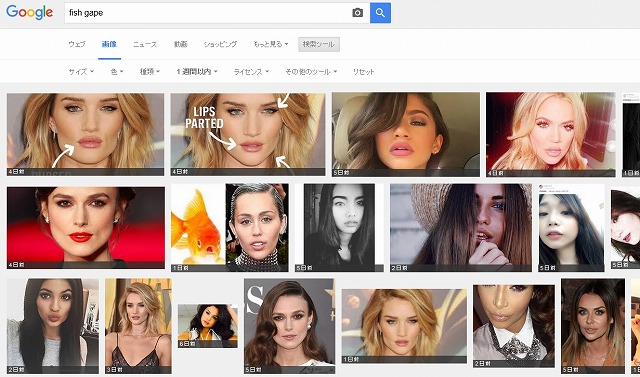Open the 色 filter dropdown
This screenshot has height=377, width=640.
tap(117, 72)
